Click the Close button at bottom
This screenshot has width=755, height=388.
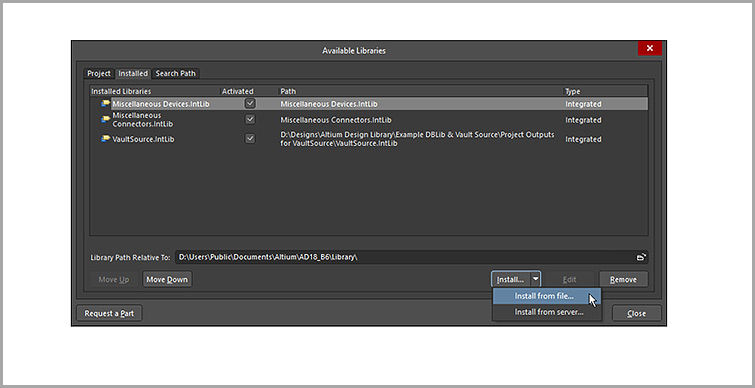637,313
